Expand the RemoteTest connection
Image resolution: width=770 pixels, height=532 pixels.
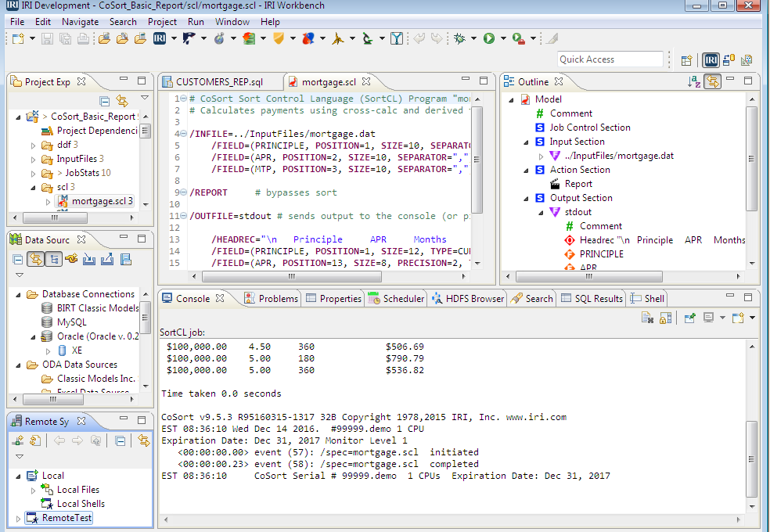tap(18, 518)
